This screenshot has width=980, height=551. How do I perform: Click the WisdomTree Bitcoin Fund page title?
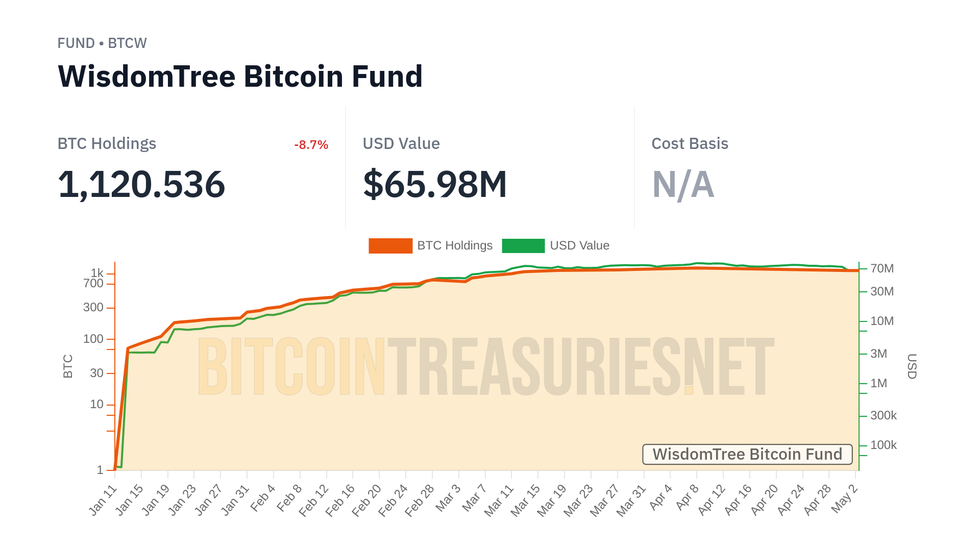coord(240,77)
